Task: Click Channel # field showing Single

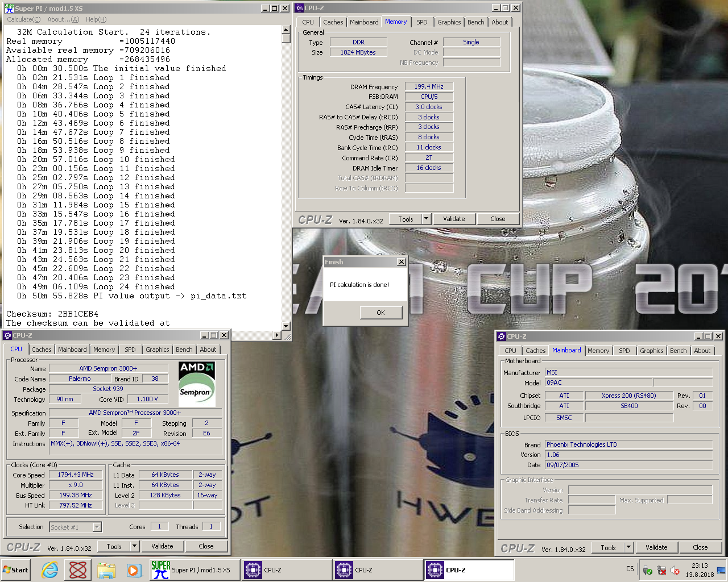Action: coord(471,42)
